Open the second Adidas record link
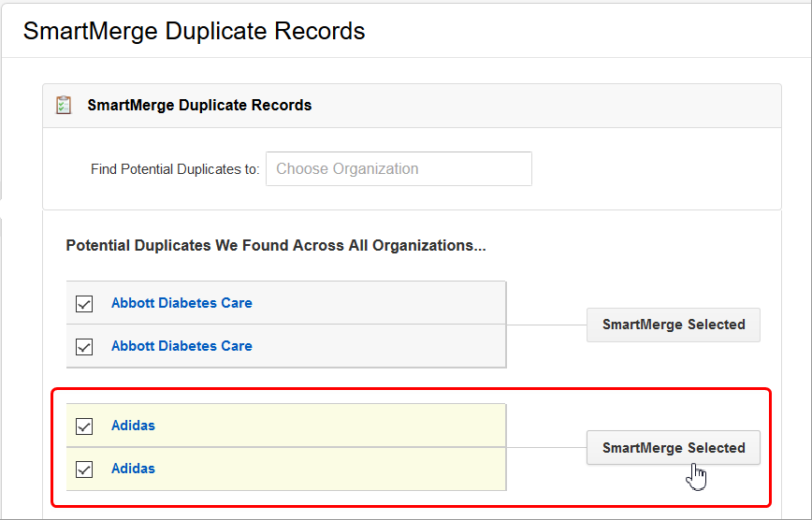Screen dimensions: 812x520 (133, 469)
